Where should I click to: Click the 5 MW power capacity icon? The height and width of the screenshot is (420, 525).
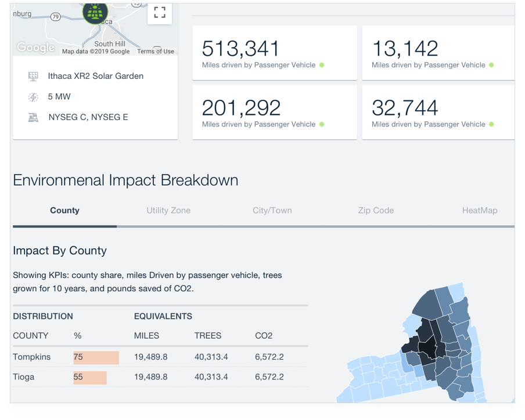coord(33,97)
